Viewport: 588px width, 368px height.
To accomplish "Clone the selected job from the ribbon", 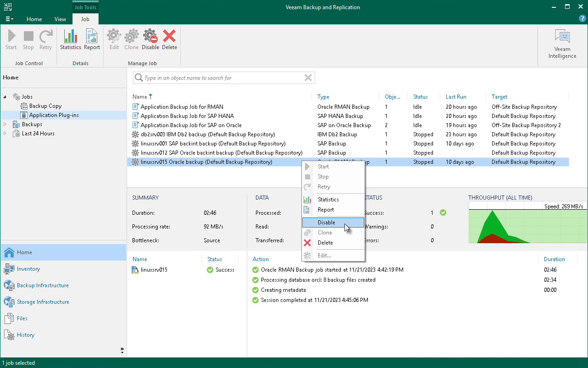I will coord(131,39).
